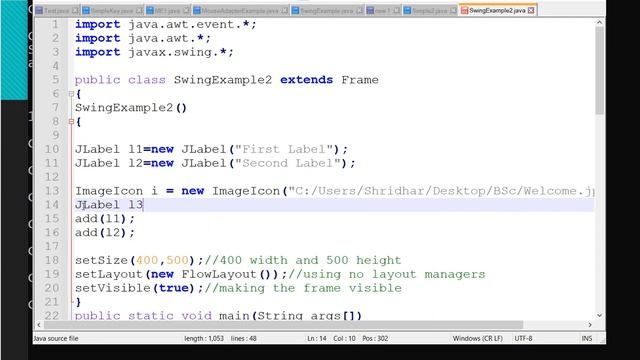The height and width of the screenshot is (360, 640).
Task: Open the SwingExample.java tab
Action: 327,11
